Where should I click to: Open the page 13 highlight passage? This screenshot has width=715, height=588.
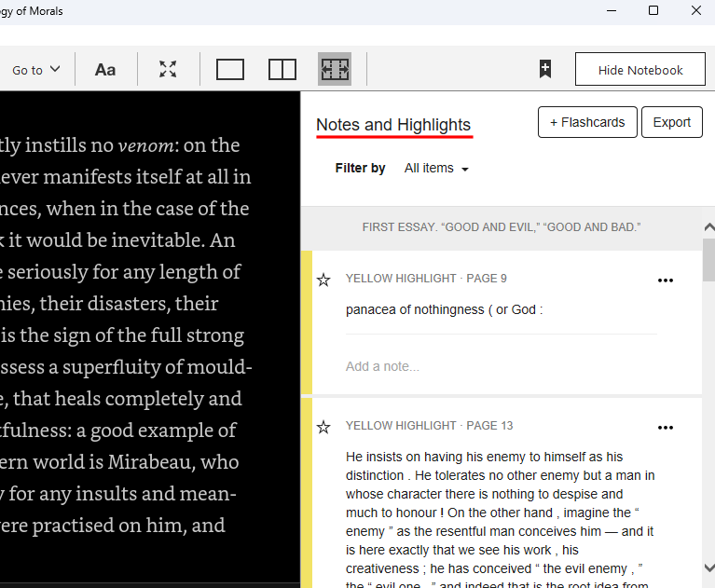(x=500, y=513)
